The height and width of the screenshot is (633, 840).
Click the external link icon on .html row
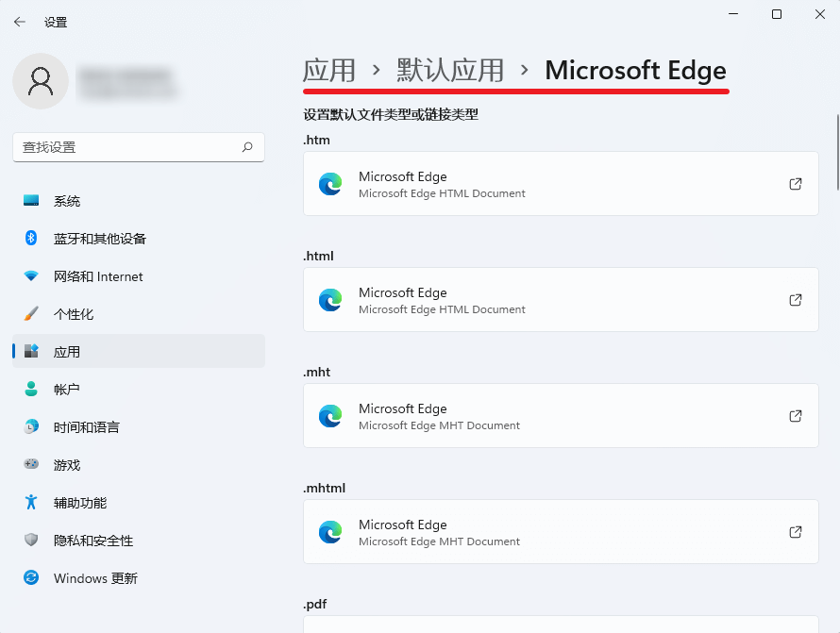tap(796, 300)
